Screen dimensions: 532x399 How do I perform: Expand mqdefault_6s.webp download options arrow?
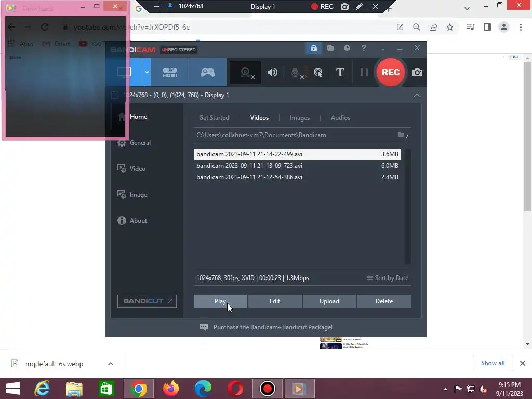(x=111, y=364)
